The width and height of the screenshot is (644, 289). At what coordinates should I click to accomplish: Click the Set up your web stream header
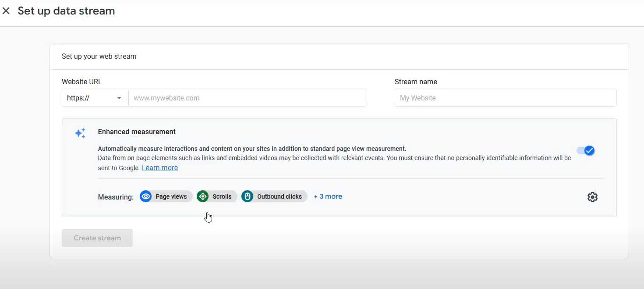point(99,56)
